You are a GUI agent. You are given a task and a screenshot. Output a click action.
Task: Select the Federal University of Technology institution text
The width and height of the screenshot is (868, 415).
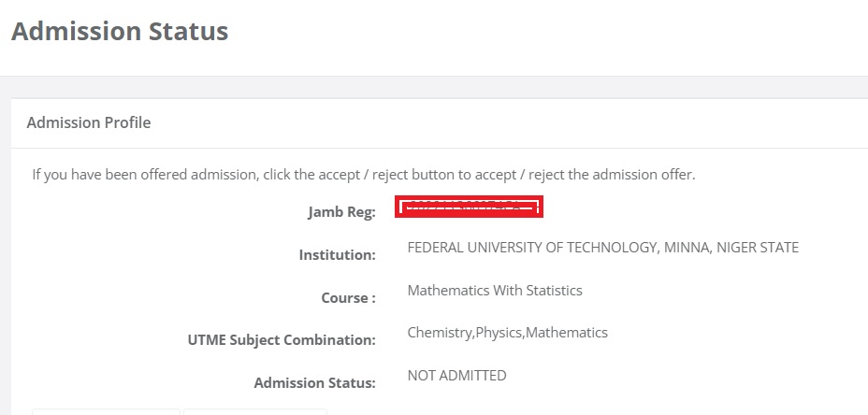[602, 248]
